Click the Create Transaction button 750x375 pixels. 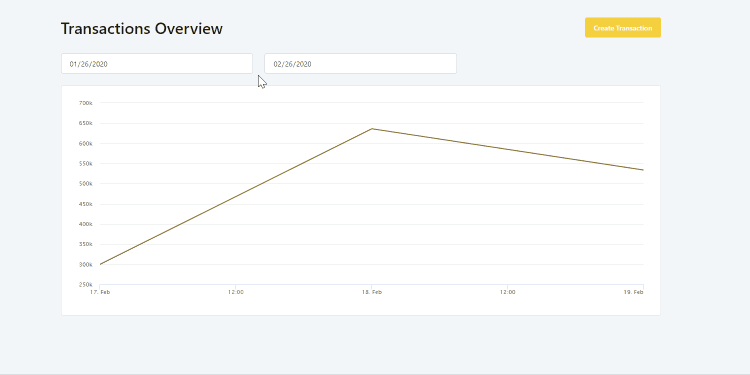coord(623,28)
